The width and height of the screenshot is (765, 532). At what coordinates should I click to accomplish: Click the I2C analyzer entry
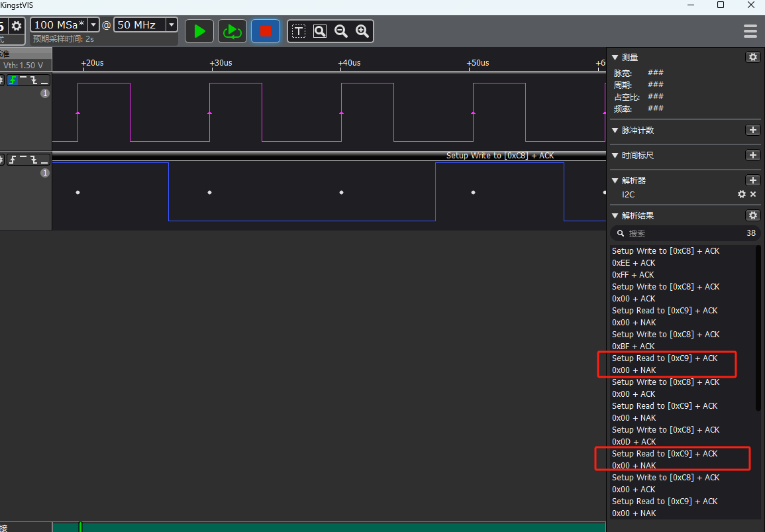pos(628,194)
